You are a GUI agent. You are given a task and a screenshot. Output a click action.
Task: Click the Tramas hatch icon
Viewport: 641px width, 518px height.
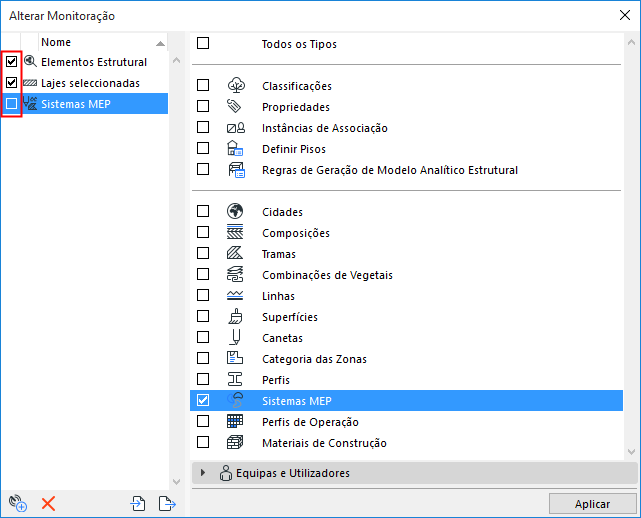pos(235,253)
